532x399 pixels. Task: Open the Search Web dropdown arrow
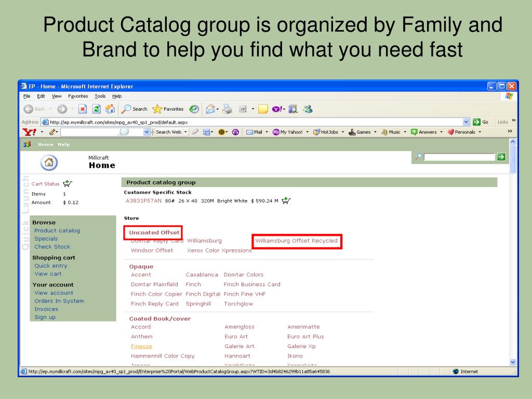[x=185, y=132]
